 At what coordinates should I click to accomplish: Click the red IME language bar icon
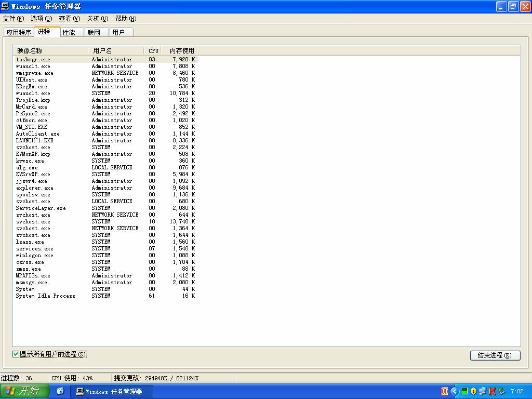(445, 391)
